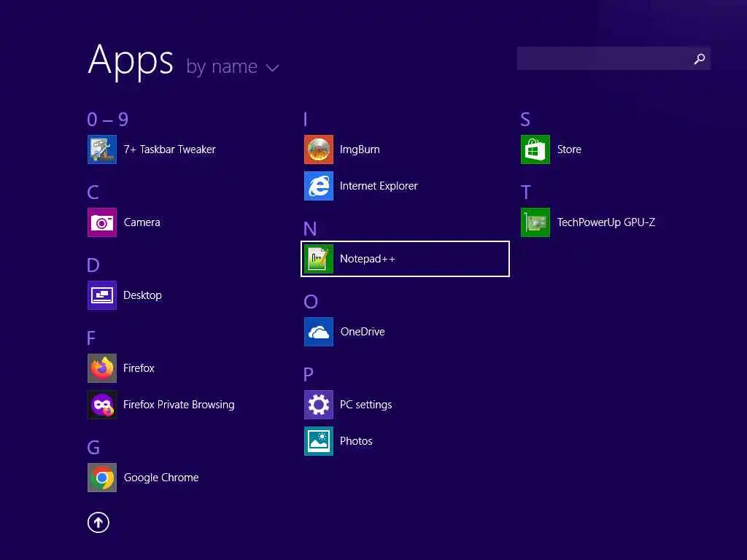Click the "Desktop" label text
747x560 pixels.
pyautogui.click(x=142, y=295)
